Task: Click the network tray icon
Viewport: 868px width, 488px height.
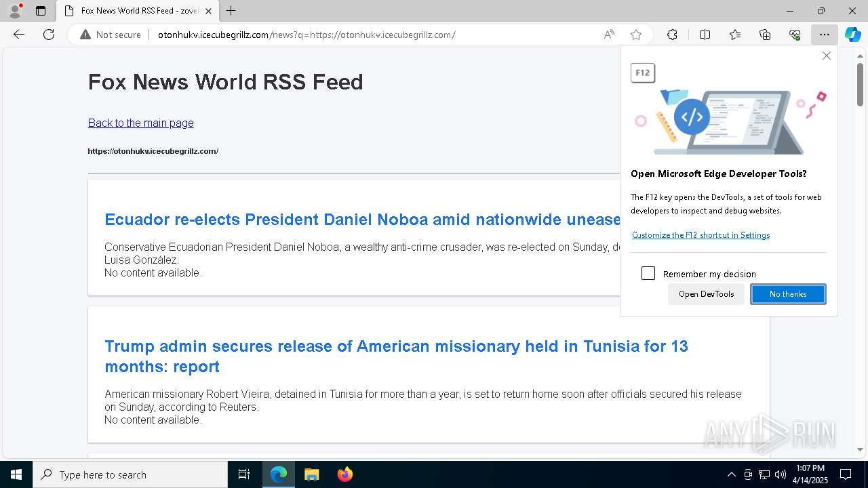Action: click(x=764, y=474)
